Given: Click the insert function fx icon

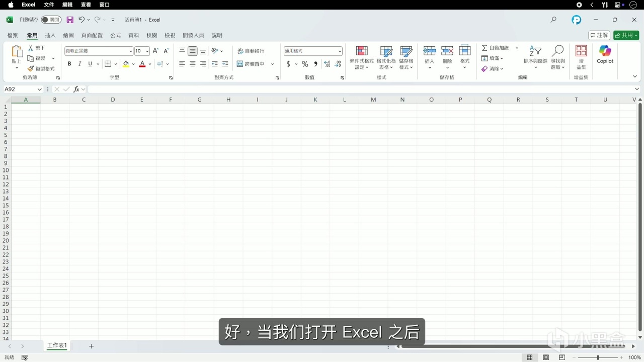Looking at the screenshot, I should [x=76, y=89].
